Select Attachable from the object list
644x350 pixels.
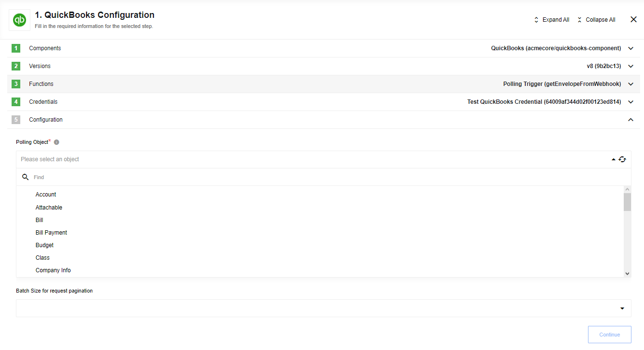tap(49, 208)
